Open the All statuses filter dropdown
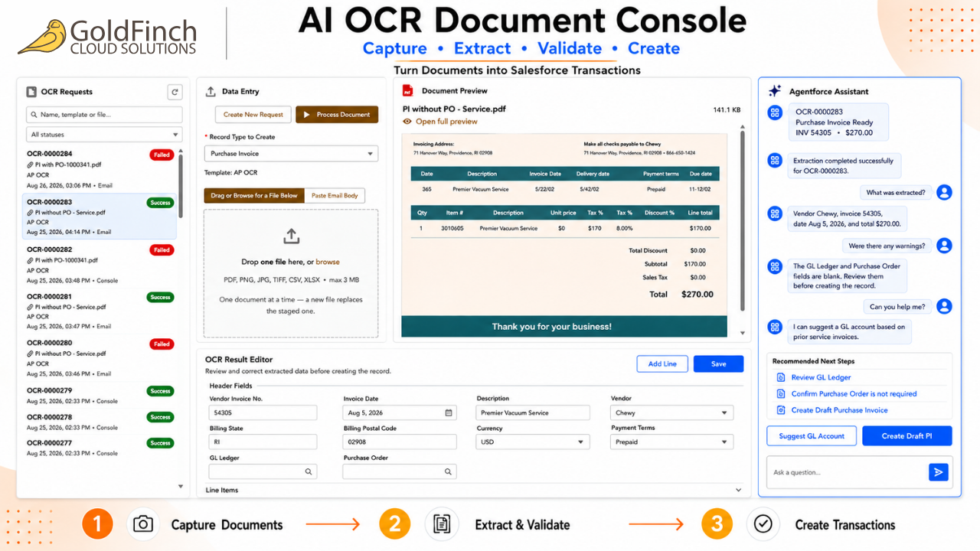The width and height of the screenshot is (980, 551). pyautogui.click(x=104, y=135)
